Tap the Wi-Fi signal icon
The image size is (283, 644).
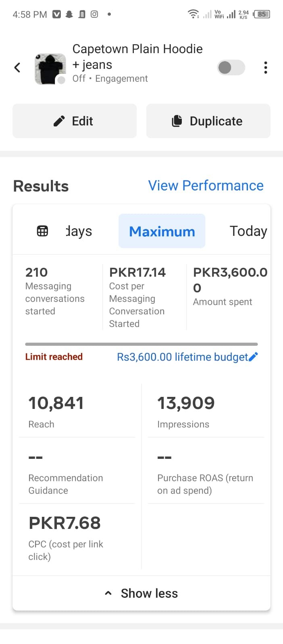(x=193, y=14)
